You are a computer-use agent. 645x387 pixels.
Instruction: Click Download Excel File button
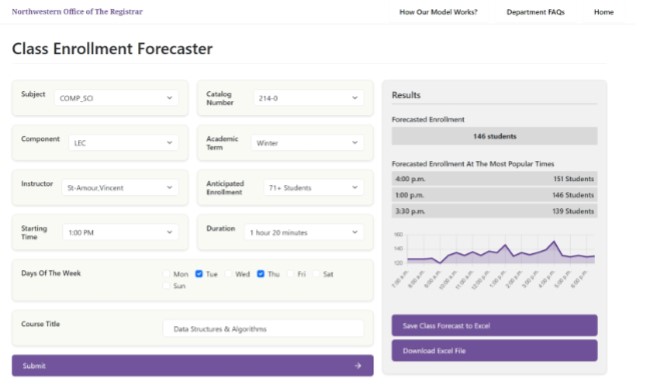tap(494, 351)
